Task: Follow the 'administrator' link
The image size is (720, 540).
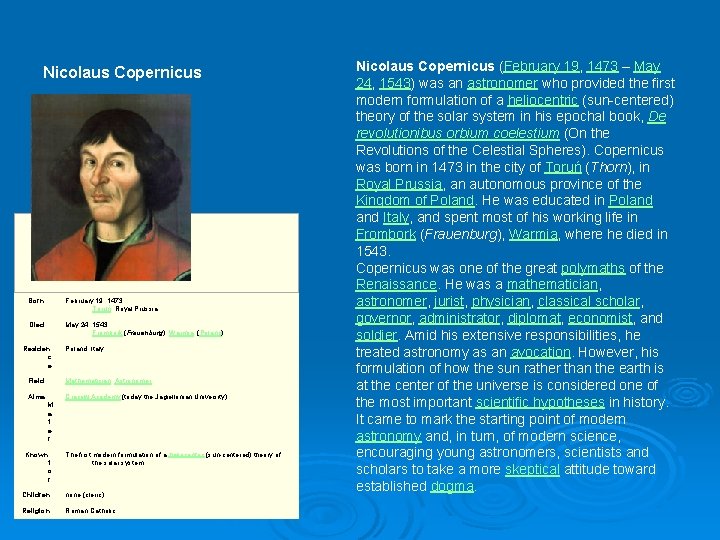Action: (459, 318)
